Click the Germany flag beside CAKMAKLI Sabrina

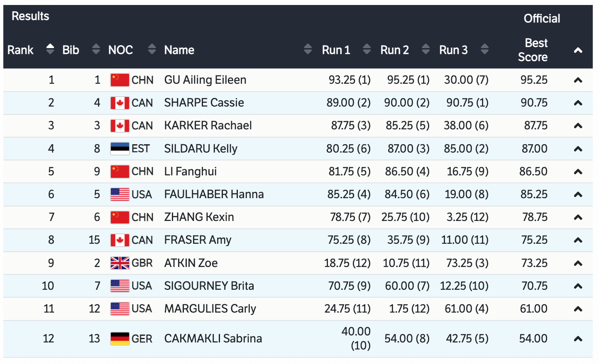(120, 339)
